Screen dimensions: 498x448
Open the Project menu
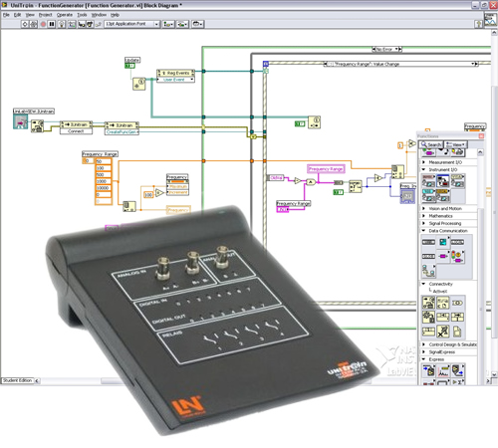tap(45, 15)
